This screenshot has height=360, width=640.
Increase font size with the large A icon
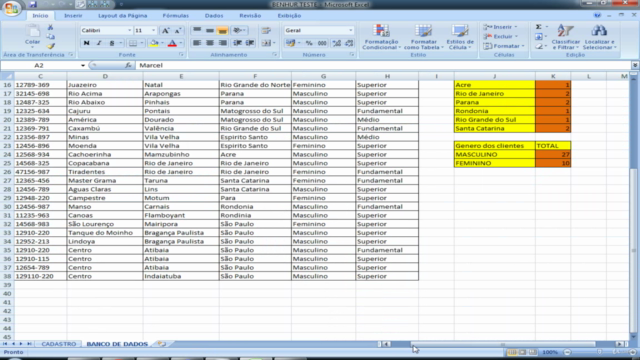[x=165, y=31]
